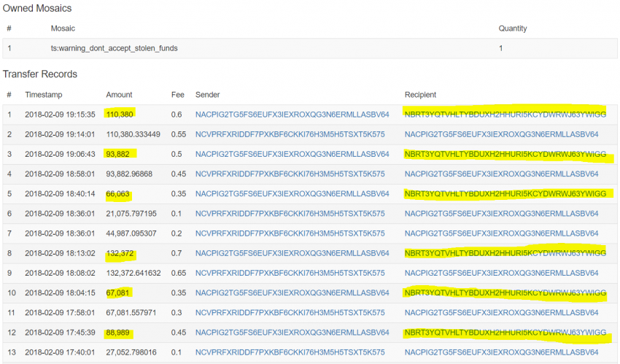The image size is (620, 364).
Task: Select the amount 93,882.96868
Action: (x=129, y=174)
